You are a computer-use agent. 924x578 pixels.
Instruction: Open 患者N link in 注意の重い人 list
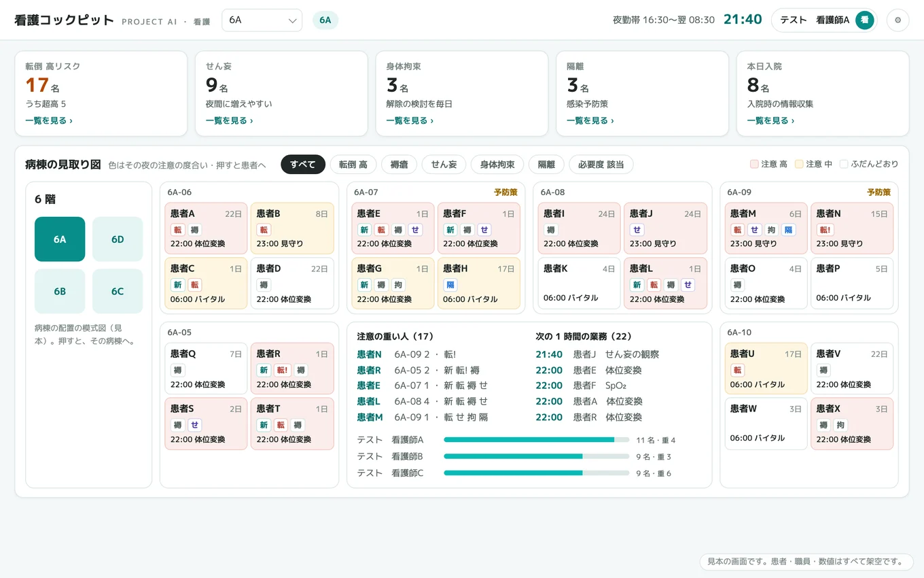pyautogui.click(x=369, y=354)
